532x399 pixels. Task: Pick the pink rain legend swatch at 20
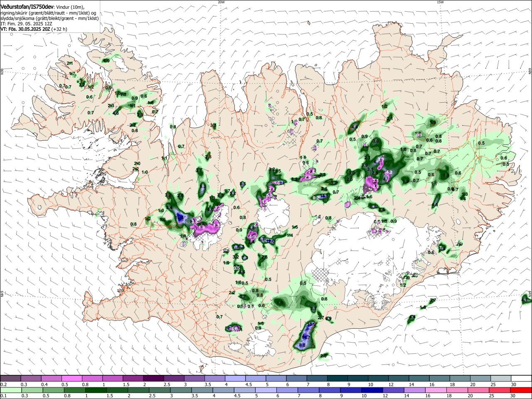click(478, 390)
